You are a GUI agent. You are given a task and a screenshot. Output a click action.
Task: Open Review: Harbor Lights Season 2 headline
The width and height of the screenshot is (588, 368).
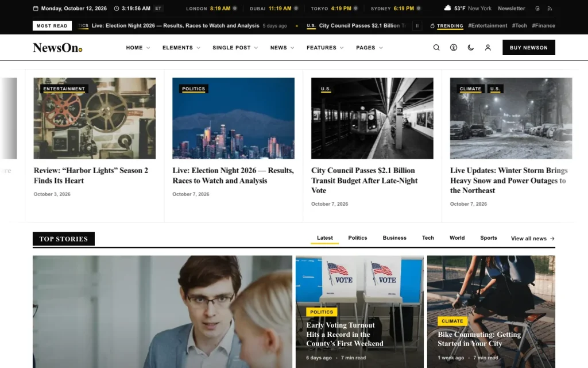pos(91,175)
